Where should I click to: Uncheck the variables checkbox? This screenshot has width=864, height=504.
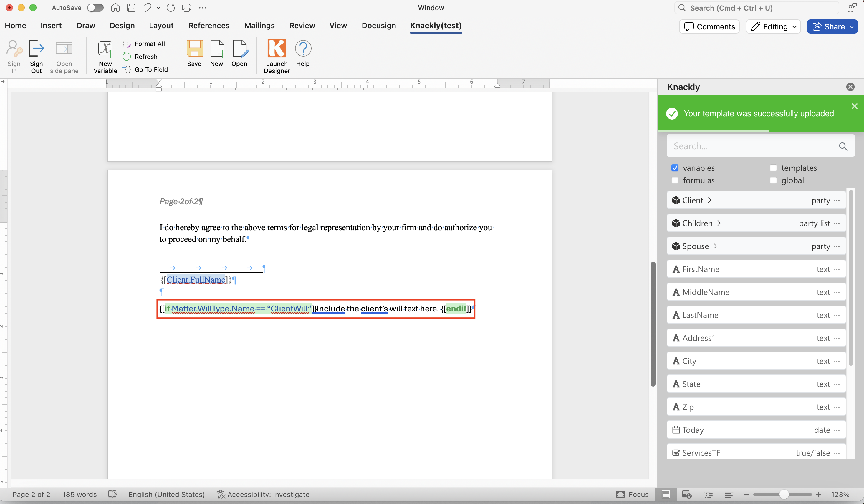click(x=675, y=168)
